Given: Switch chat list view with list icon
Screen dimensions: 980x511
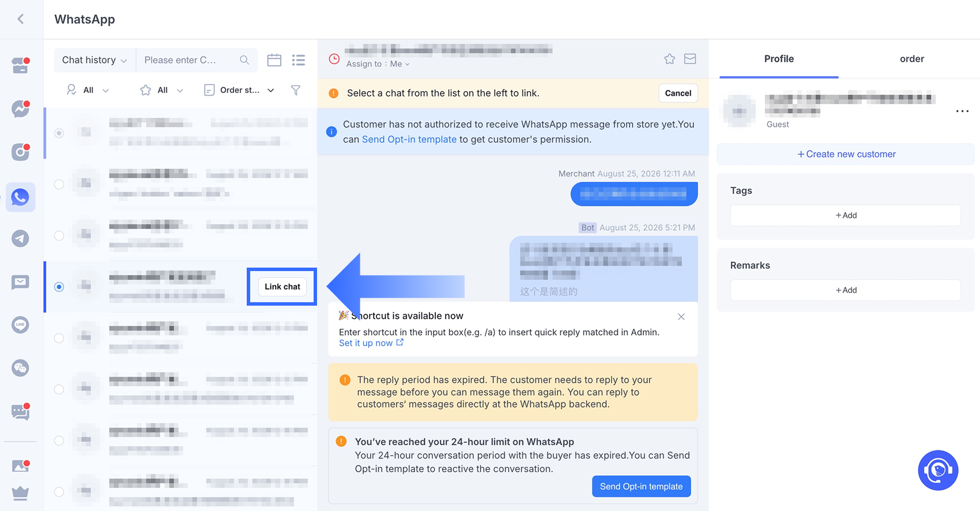Looking at the screenshot, I should point(299,60).
